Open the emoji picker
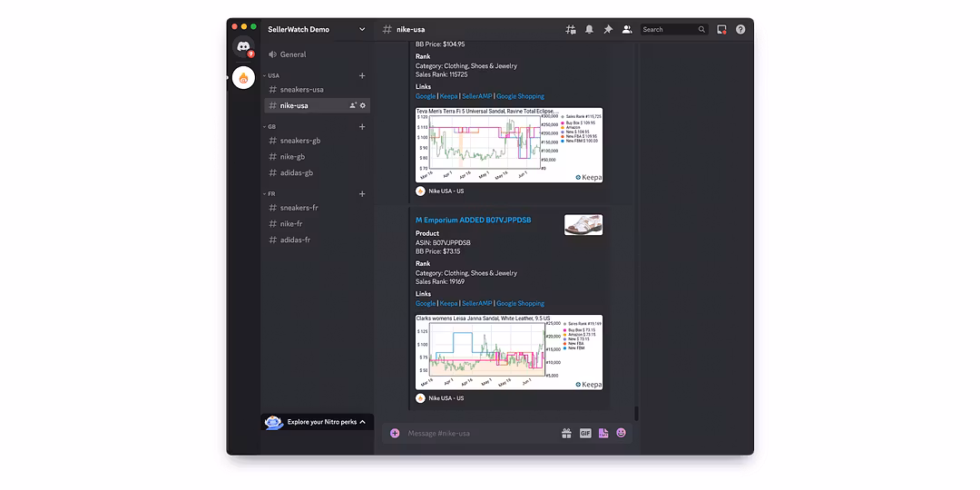This screenshot has height=490, width=980. 621,434
